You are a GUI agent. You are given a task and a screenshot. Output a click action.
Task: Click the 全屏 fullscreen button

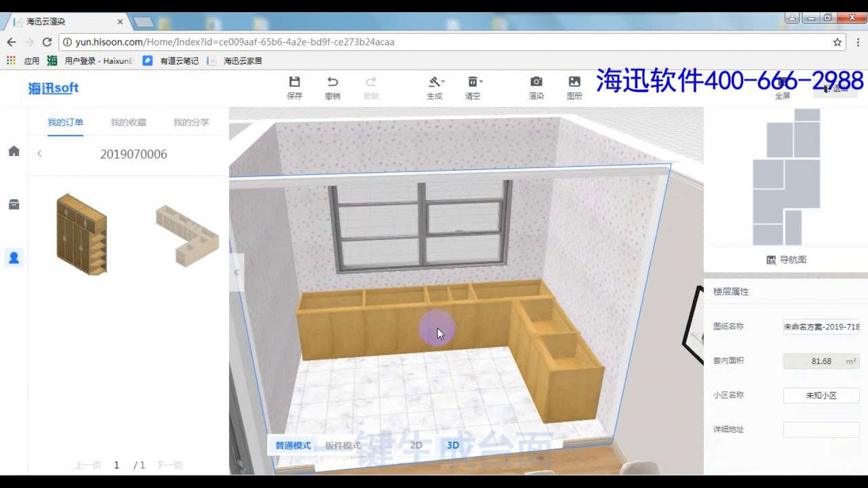coord(783,87)
